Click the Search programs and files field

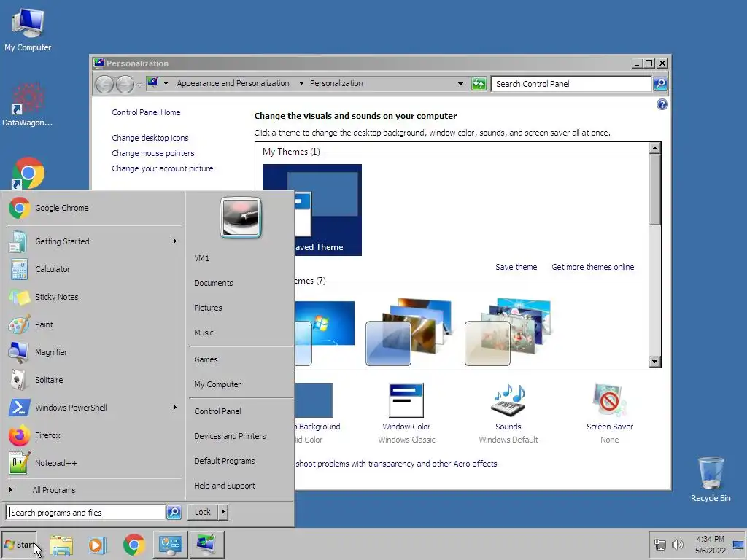[x=85, y=513]
